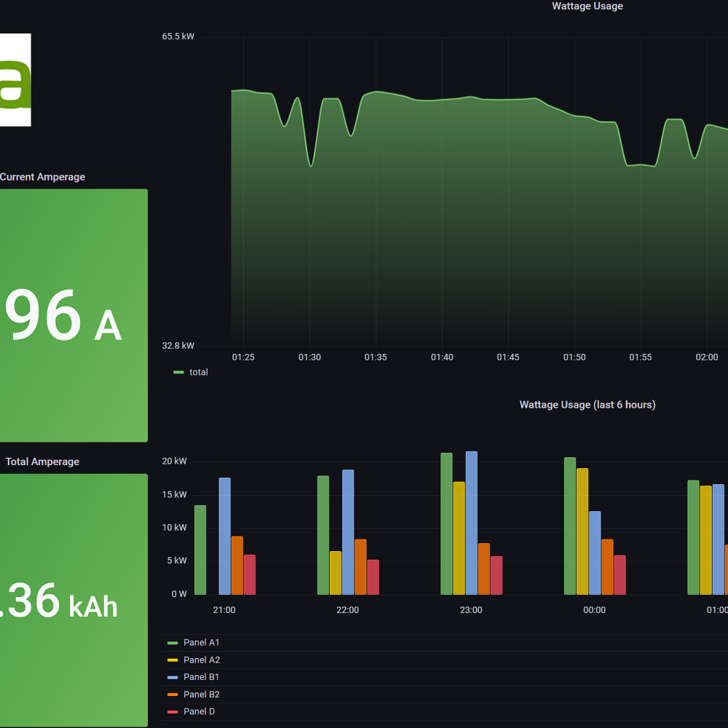Click the red Panel D legend color swatch

[x=173, y=712]
